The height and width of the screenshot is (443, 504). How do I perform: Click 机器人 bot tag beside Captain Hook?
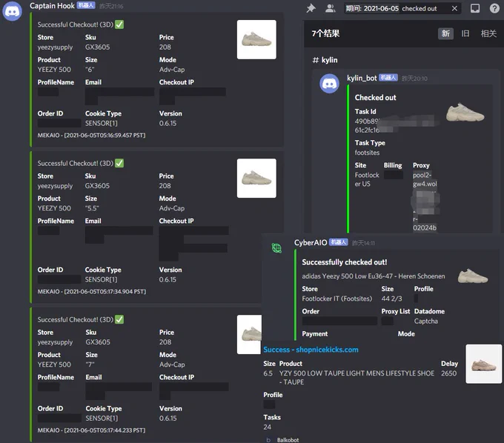[86, 5]
